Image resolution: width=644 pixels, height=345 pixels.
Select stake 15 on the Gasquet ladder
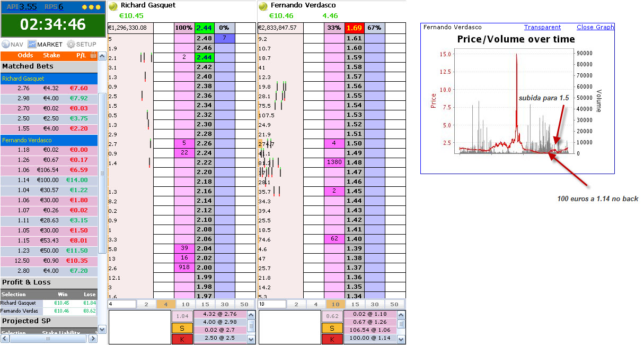[x=205, y=304]
